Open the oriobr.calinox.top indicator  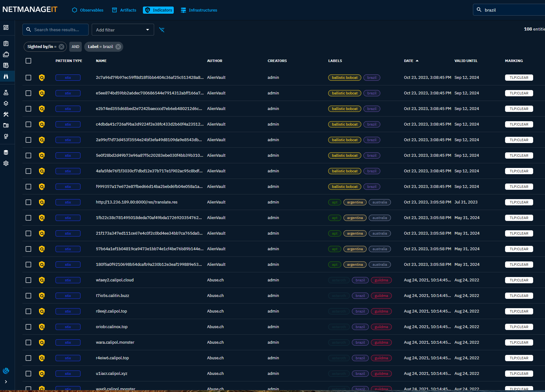(112, 327)
